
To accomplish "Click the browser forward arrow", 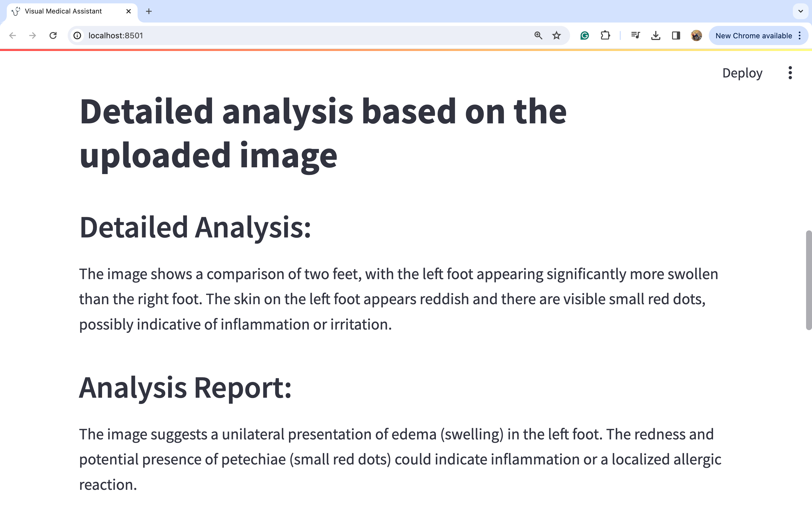I will 32,35.
